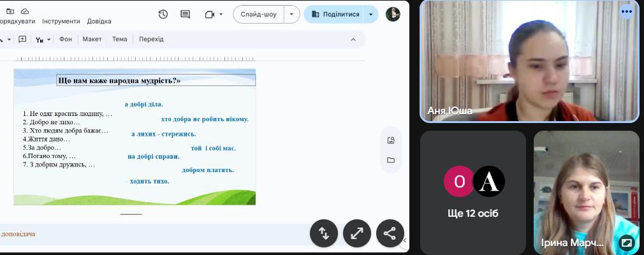Open the 'Ще 12 осіб' participants tile
Screen dimensions: 644x255
pos(473,193)
